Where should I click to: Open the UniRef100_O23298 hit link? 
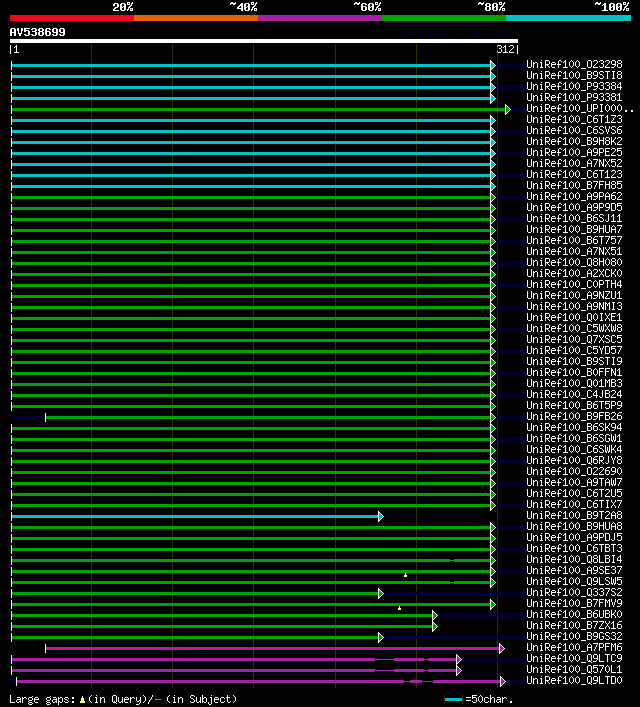pos(574,65)
